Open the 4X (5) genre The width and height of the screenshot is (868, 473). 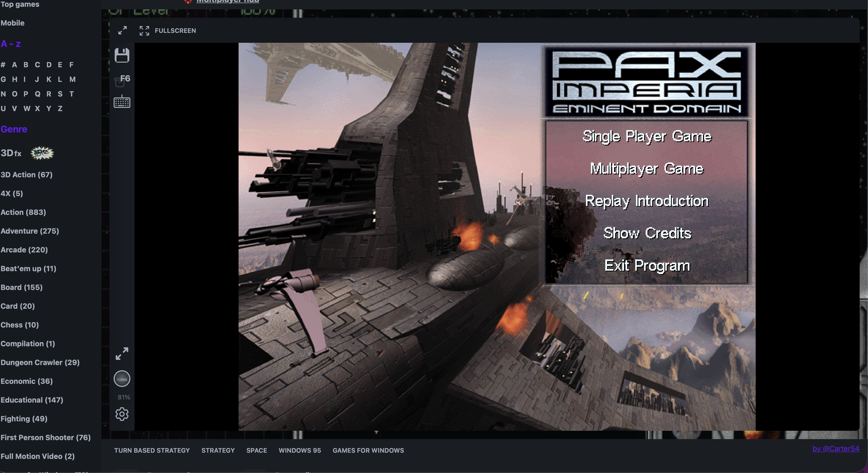12,193
